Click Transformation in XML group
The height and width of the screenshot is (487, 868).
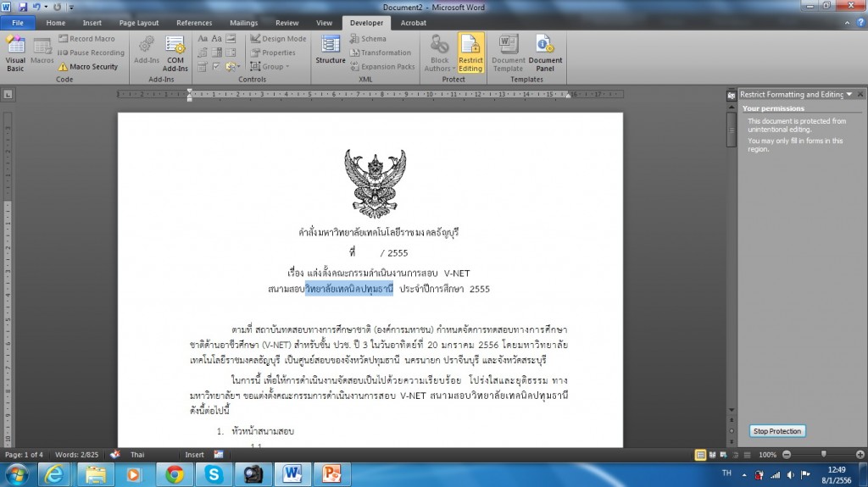pyautogui.click(x=381, y=53)
